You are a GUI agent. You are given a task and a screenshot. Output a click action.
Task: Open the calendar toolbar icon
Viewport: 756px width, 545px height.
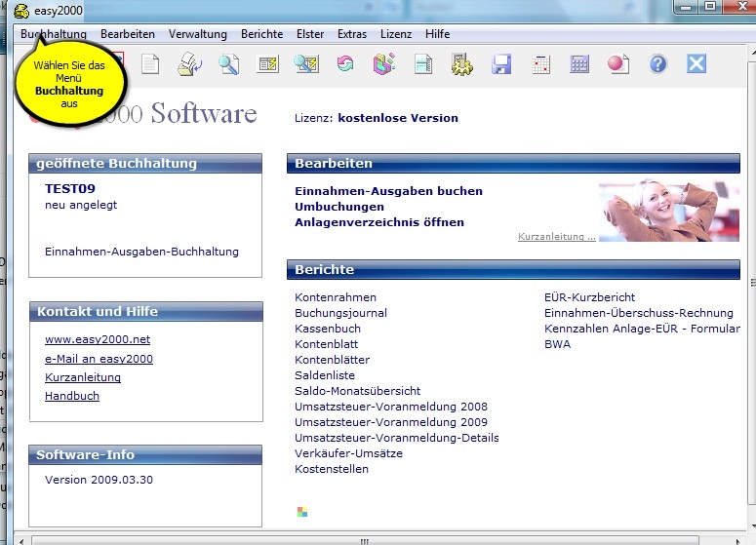click(541, 64)
